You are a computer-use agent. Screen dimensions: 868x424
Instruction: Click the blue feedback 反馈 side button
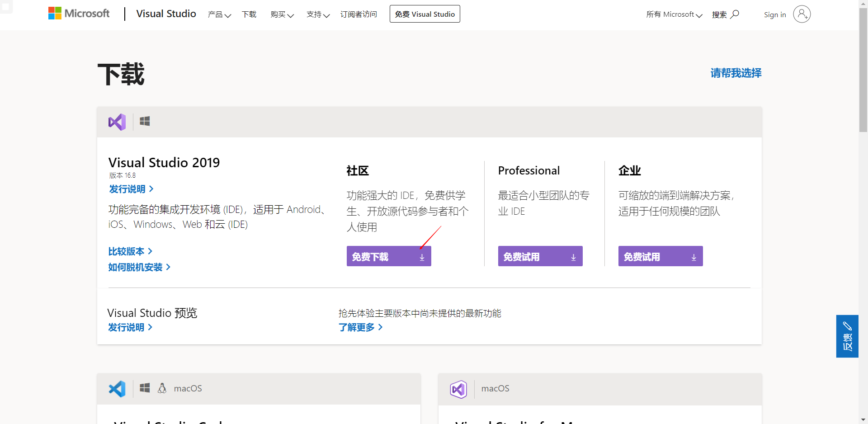(x=847, y=336)
